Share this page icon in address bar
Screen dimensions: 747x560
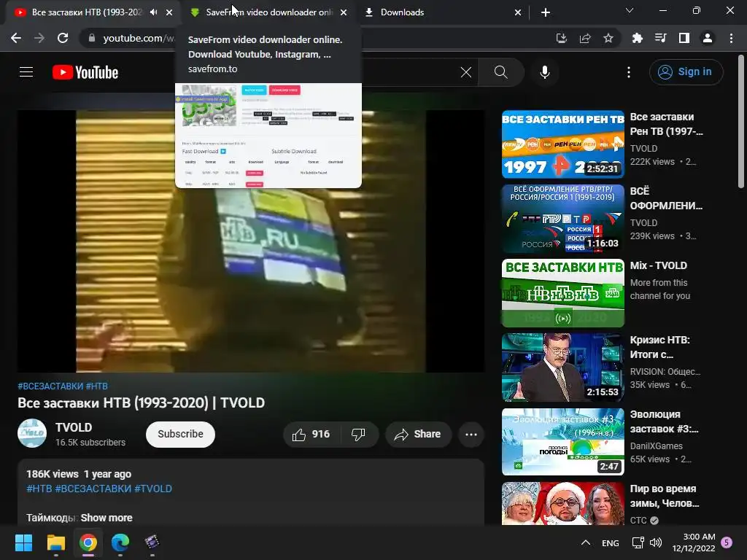(x=584, y=38)
